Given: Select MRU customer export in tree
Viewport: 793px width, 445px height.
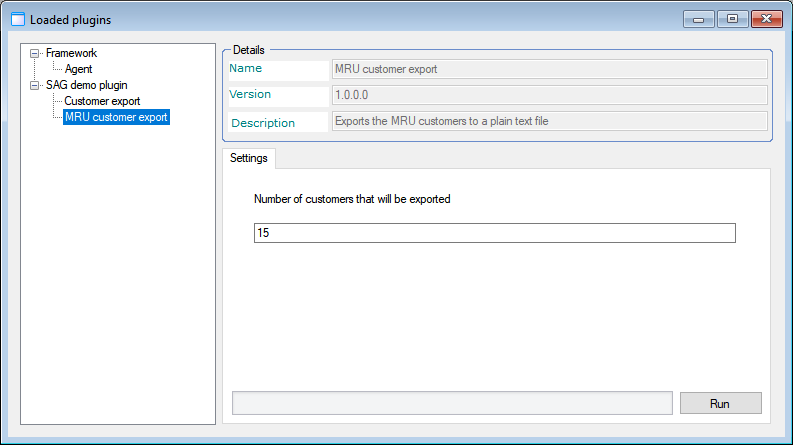Looking at the screenshot, I should tap(116, 117).
